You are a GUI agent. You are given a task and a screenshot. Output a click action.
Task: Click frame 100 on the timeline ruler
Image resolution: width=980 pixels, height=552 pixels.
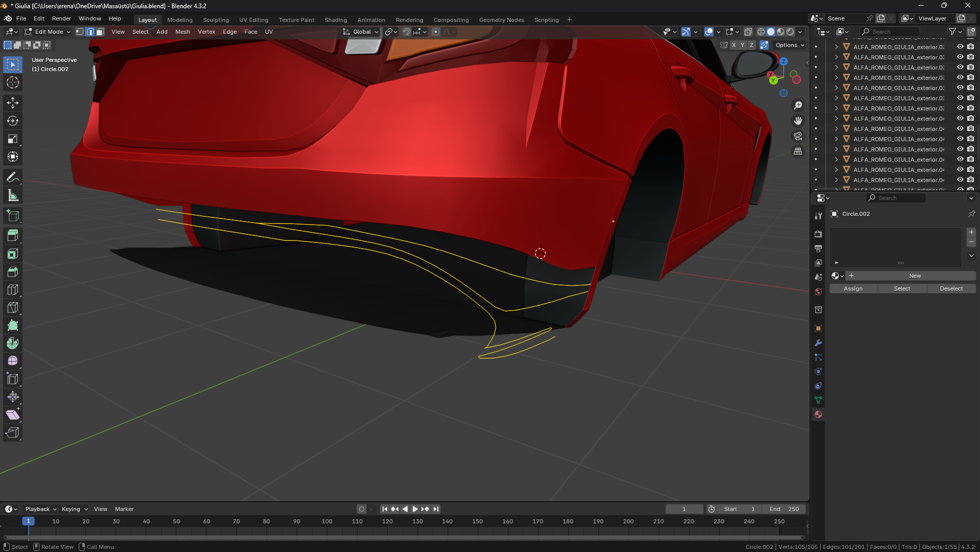tap(327, 521)
